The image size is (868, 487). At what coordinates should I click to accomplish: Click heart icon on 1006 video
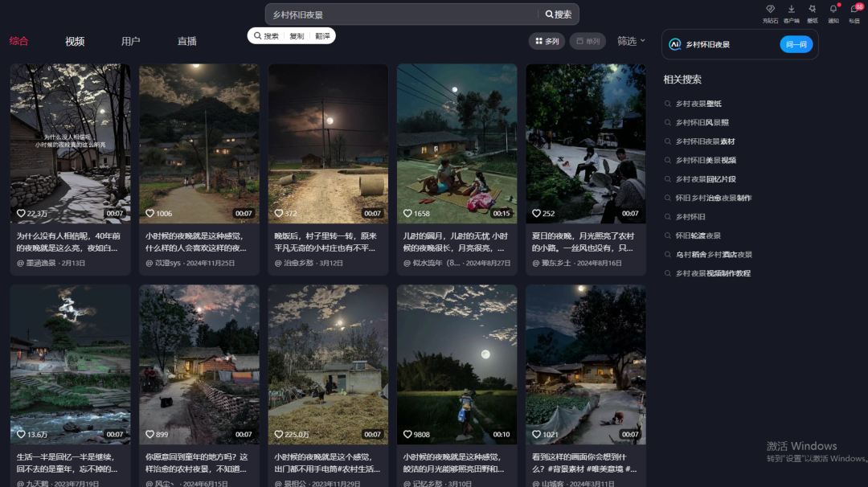pyautogui.click(x=150, y=213)
